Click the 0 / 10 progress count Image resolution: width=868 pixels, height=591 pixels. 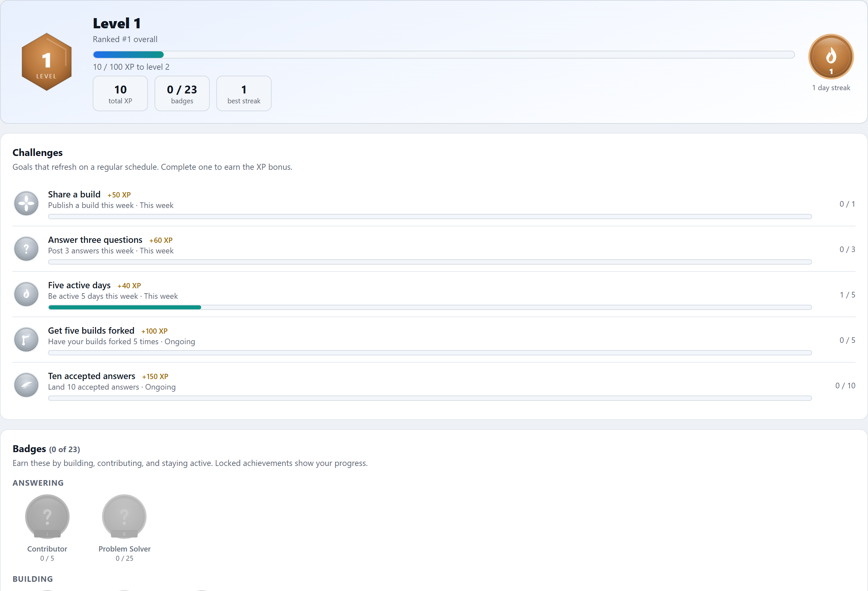coord(845,386)
